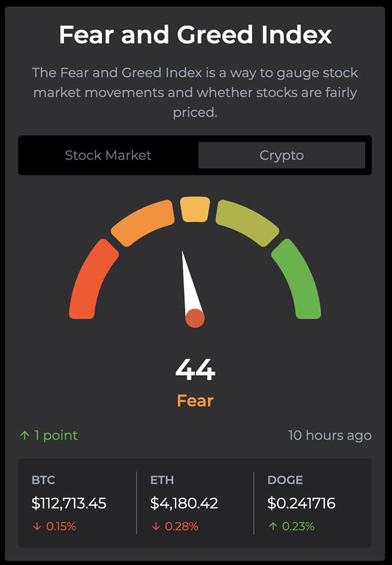Click the red extreme fear gauge segment
The height and width of the screenshot is (565, 392).
[90, 280]
